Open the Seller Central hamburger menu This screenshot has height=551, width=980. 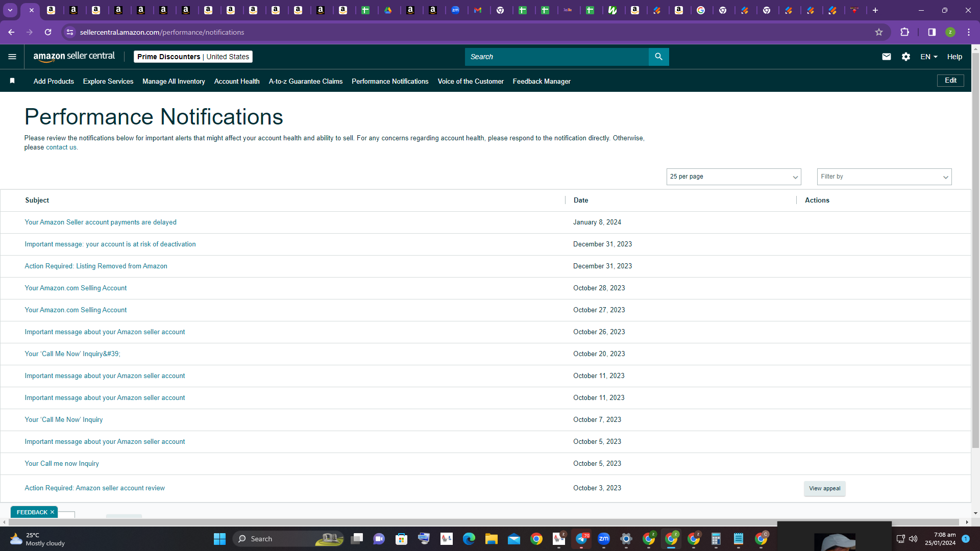(x=12, y=57)
